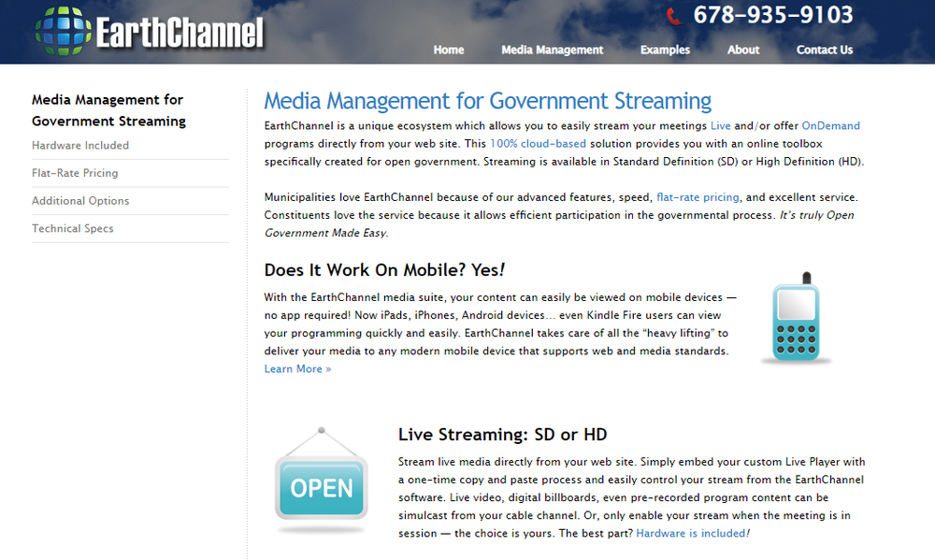Viewport: 935px width, 560px height.
Task: Follow the Live link in the intro paragraph
Action: [720, 126]
